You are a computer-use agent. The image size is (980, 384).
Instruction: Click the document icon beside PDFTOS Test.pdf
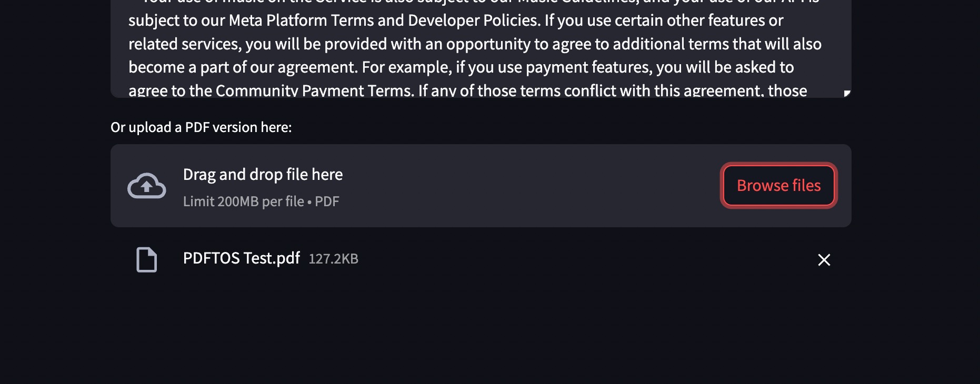[147, 259]
